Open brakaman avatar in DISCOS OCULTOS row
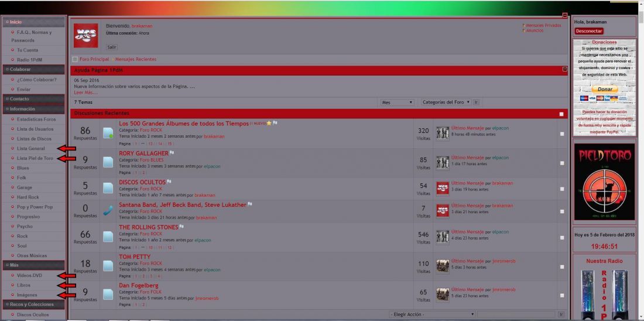 [x=443, y=188]
